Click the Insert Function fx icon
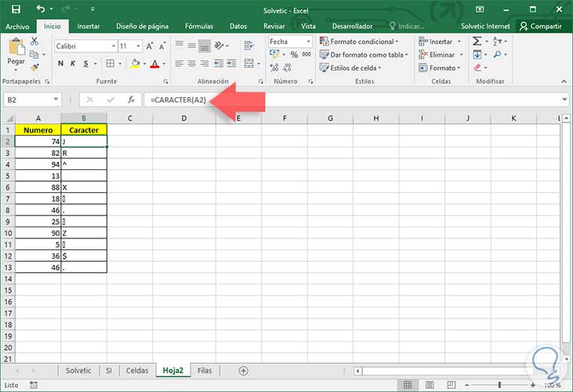 (131, 100)
